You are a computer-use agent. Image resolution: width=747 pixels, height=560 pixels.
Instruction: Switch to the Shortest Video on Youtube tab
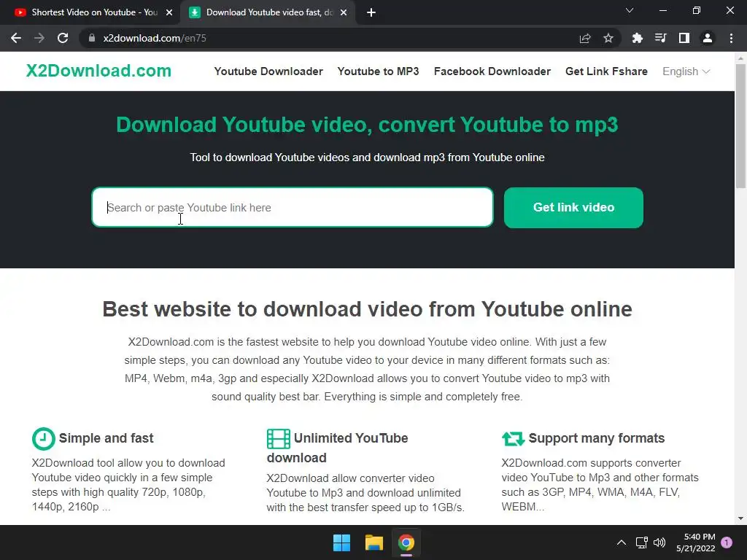tap(90, 12)
